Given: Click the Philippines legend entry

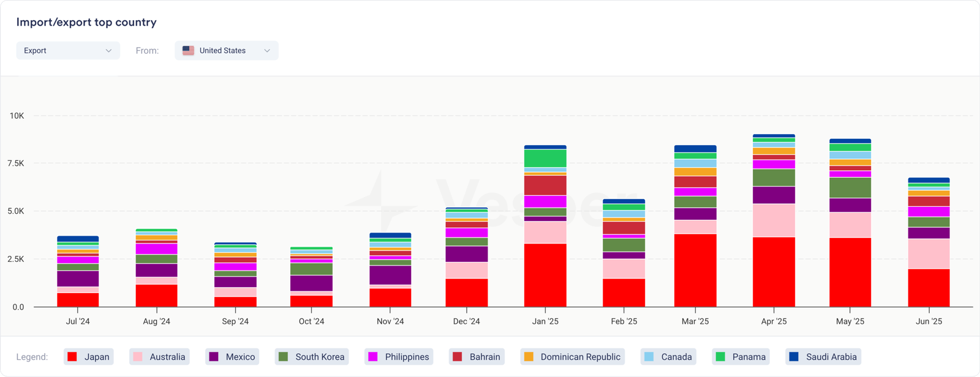Looking at the screenshot, I should click(399, 357).
